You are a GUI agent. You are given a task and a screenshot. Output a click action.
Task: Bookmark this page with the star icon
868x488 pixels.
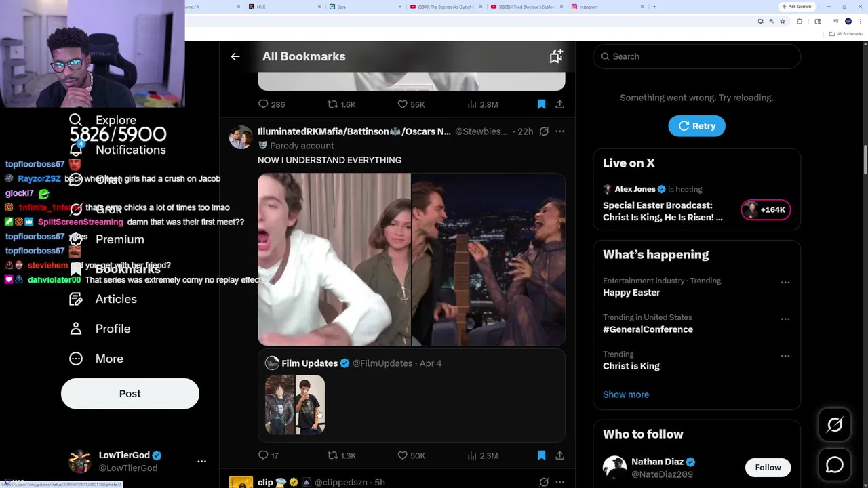click(783, 22)
